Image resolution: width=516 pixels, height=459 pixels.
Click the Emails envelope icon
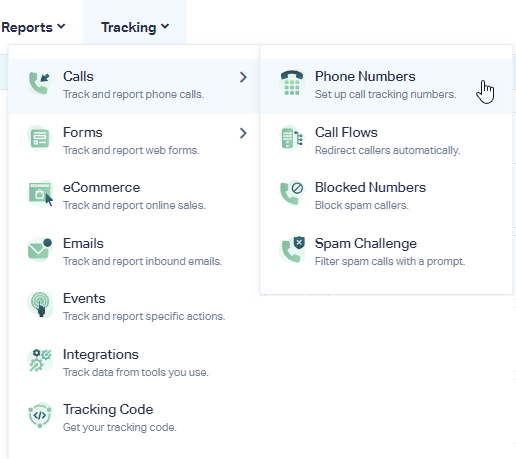pyautogui.click(x=40, y=249)
